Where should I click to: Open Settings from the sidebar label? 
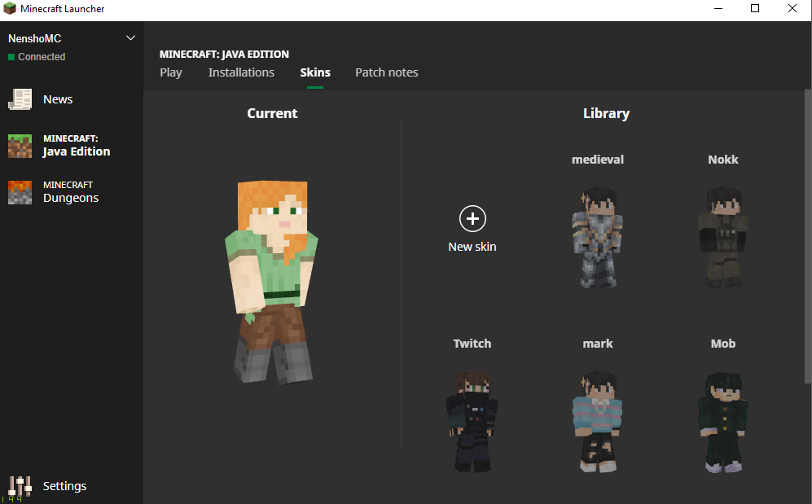(64, 486)
